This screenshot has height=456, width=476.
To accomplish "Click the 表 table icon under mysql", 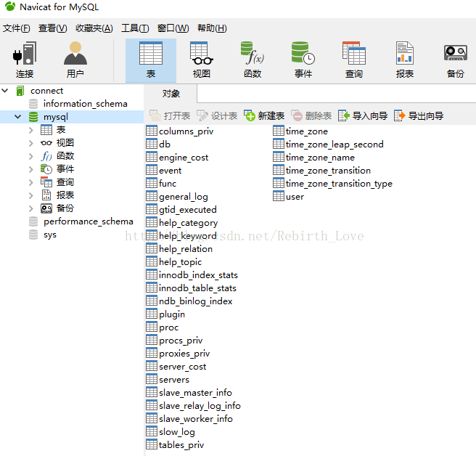I will point(46,130).
